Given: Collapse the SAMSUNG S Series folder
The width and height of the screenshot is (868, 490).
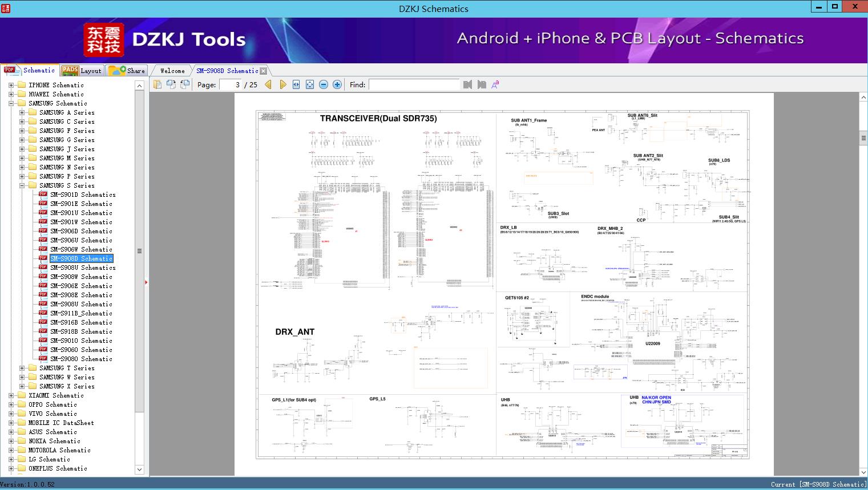Looking at the screenshot, I should coord(22,185).
